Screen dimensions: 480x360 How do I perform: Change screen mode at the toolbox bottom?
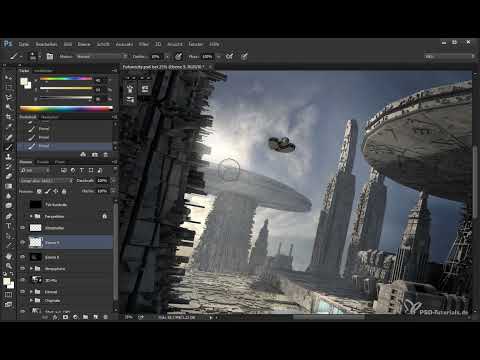coord(9,304)
